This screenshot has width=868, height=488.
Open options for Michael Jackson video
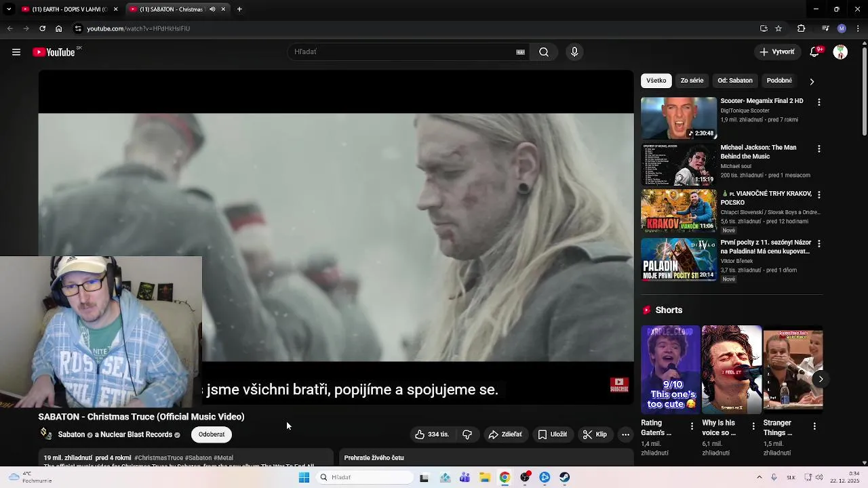click(x=818, y=148)
